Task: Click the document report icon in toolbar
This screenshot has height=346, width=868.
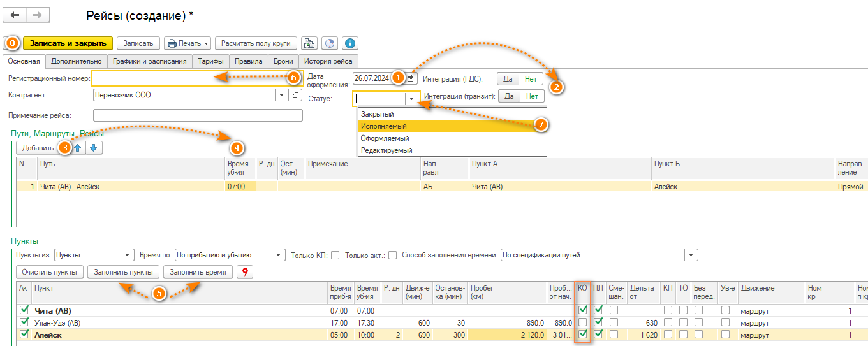Action: [309, 43]
